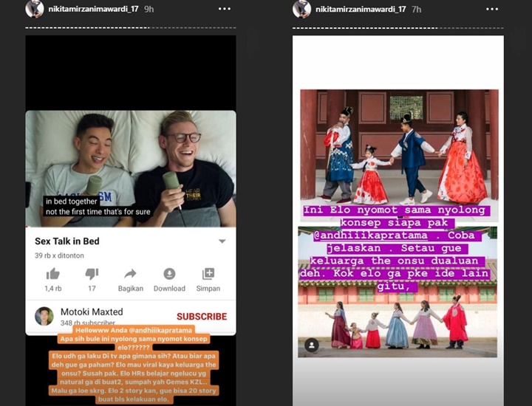This screenshot has width=532, height=406.
Task: Click the 9h timestamp
Action: (149, 9)
